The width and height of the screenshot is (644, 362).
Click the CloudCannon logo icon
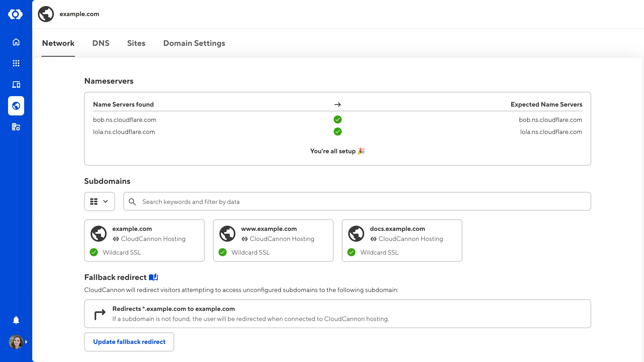click(15, 14)
